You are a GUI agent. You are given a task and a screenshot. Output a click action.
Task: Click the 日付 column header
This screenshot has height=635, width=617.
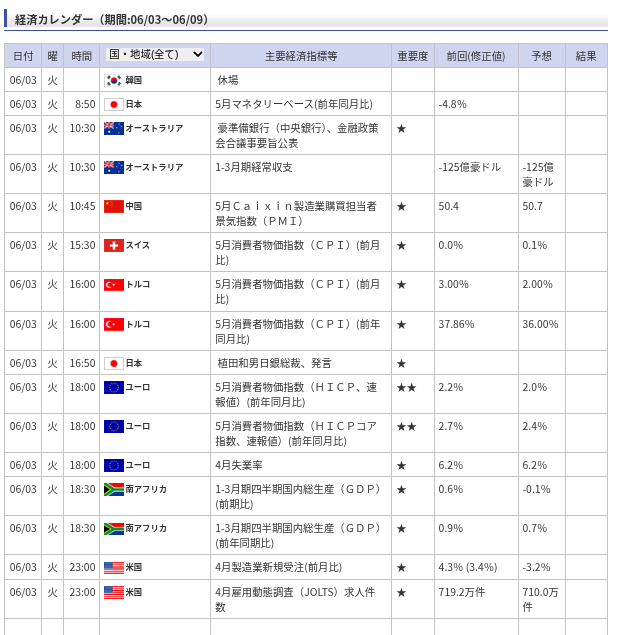(x=23, y=56)
